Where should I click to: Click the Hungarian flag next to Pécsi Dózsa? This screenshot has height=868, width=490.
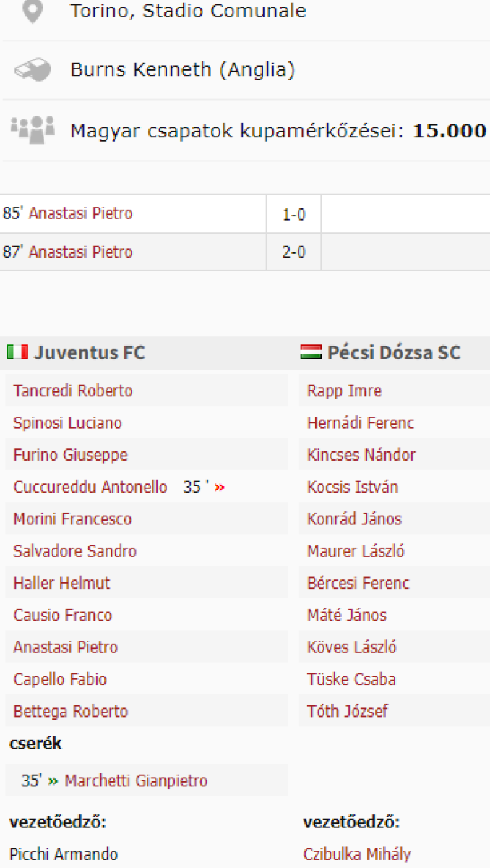(x=311, y=352)
